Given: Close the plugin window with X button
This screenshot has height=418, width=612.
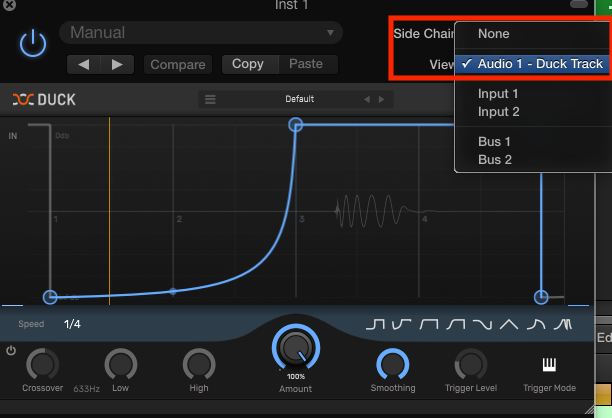Looking at the screenshot, I should (9, 5).
